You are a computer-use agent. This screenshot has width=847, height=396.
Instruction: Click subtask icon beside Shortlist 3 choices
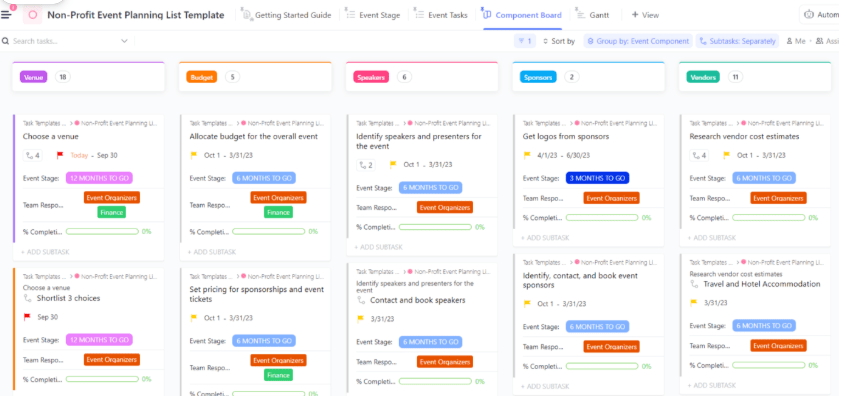pyautogui.click(x=28, y=298)
